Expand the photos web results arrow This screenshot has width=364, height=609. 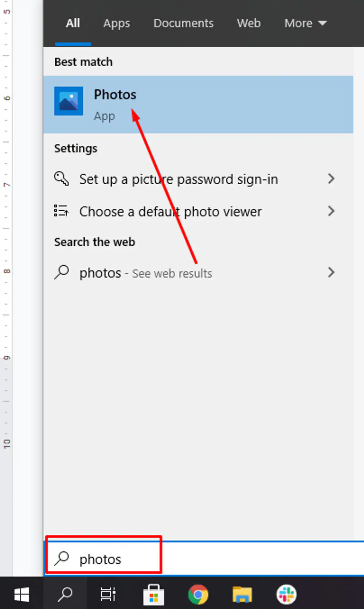[331, 272]
